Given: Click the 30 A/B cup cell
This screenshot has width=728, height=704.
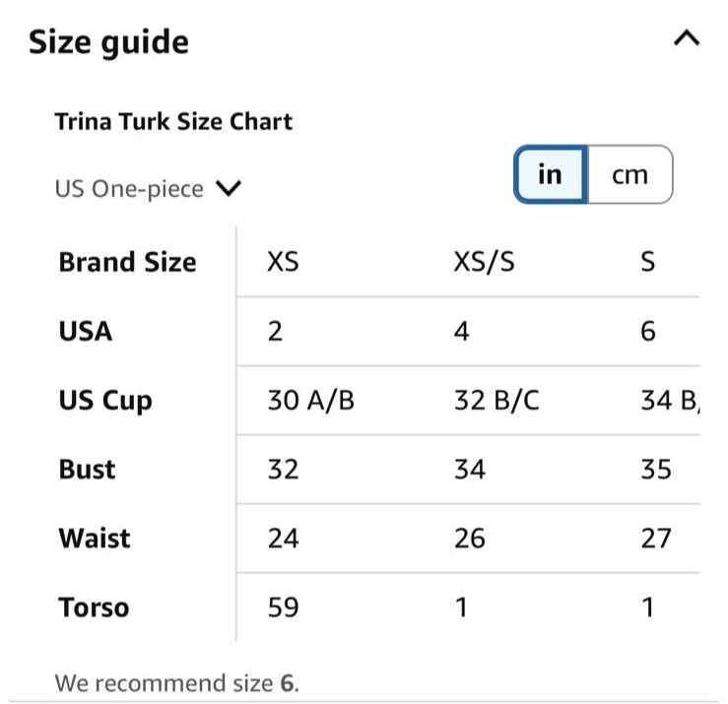Looking at the screenshot, I should coord(310,400).
